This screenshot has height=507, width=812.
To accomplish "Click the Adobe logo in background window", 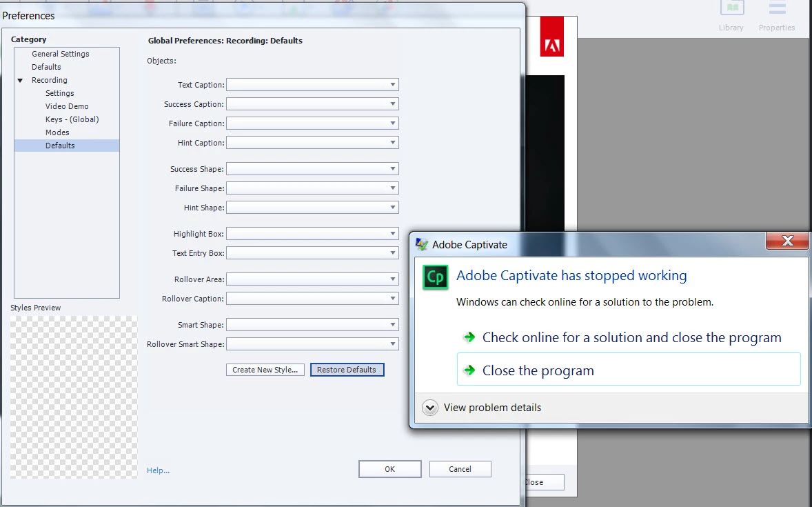I will point(552,37).
